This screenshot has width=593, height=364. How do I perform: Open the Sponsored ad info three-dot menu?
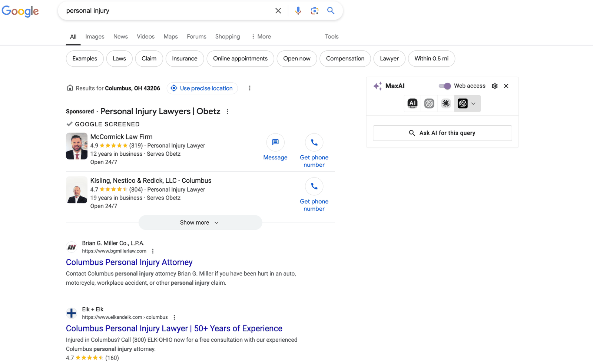point(228,112)
